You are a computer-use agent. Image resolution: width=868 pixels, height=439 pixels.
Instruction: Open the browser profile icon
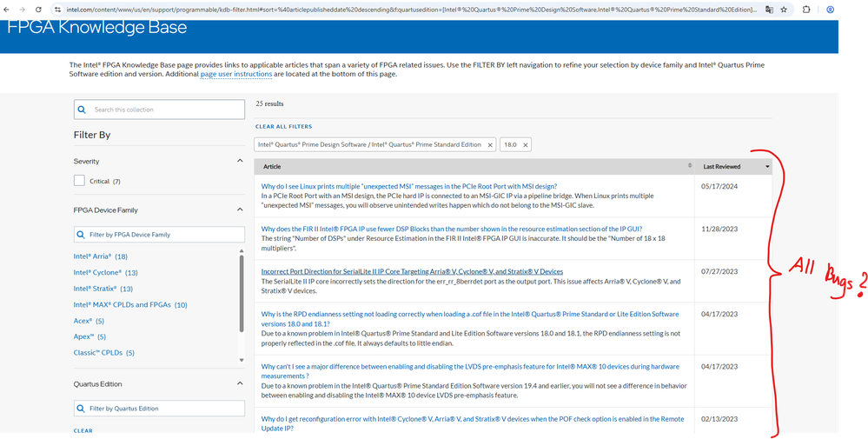[x=830, y=10]
